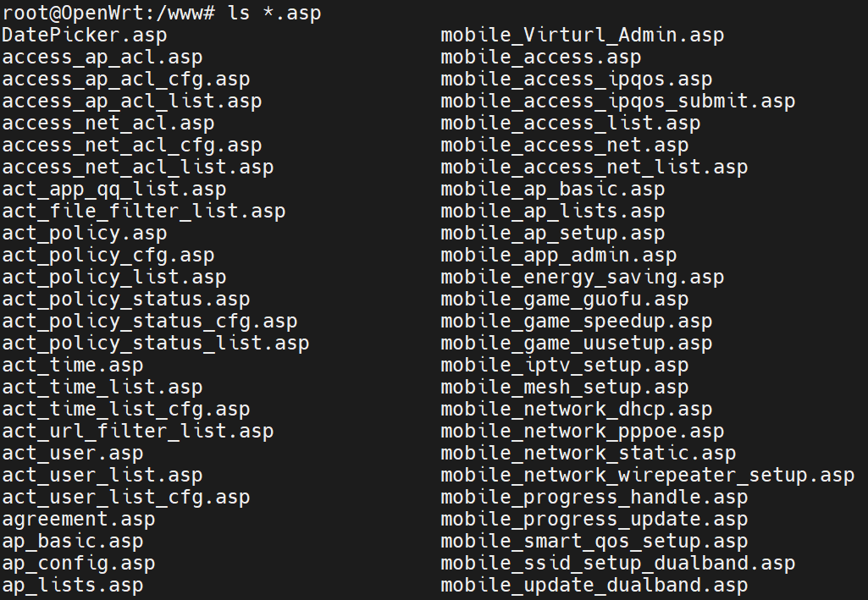Select mobile_Virturl_Admin.asp in the listing
Screen dimensions: 868x600
click(583, 36)
